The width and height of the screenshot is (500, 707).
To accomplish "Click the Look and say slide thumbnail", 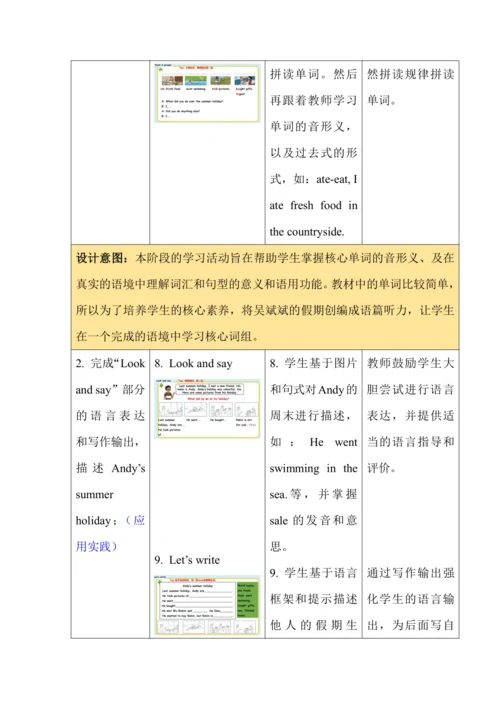I will click(207, 409).
